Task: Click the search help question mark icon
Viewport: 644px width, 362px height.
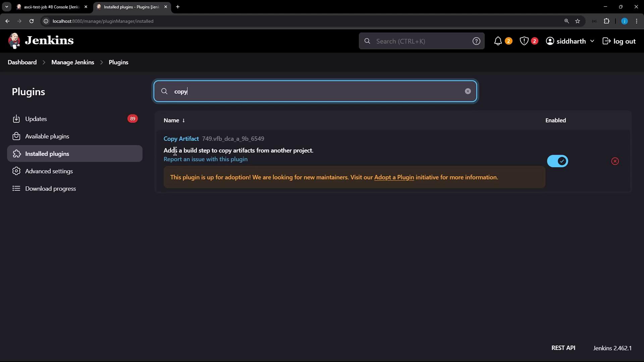Action: pos(476,41)
